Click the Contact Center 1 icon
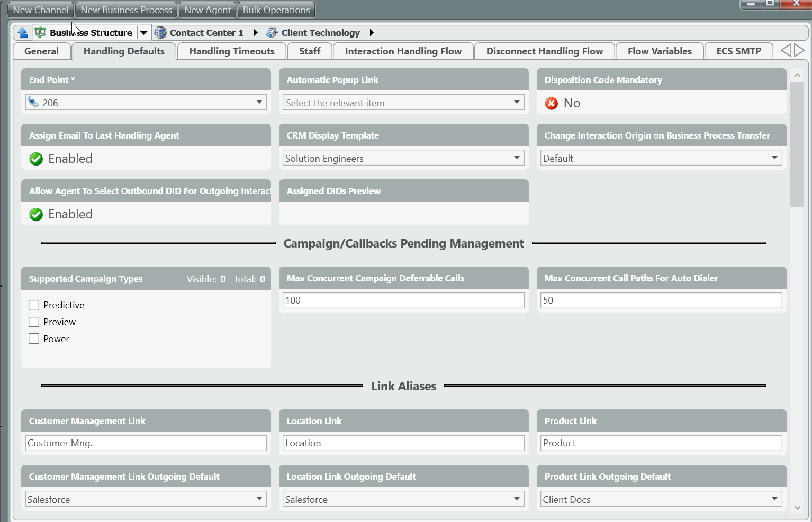Screen dimensions: 812x522 [x=160, y=33]
